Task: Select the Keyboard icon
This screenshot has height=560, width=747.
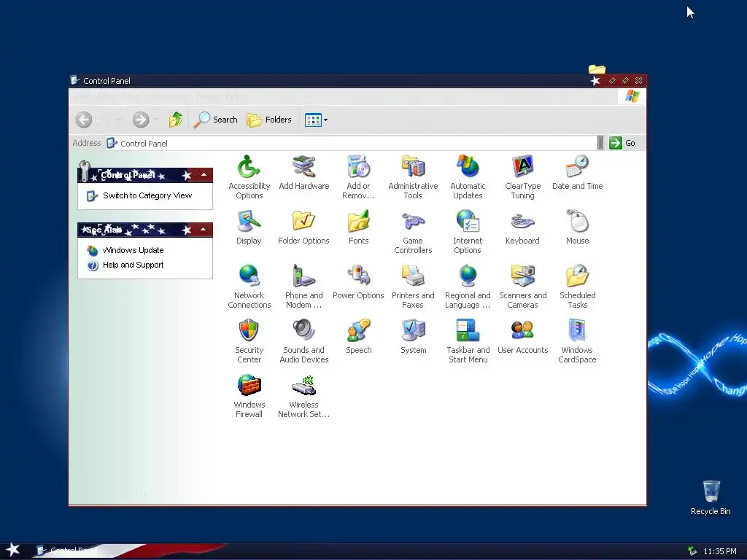Action: click(x=522, y=227)
